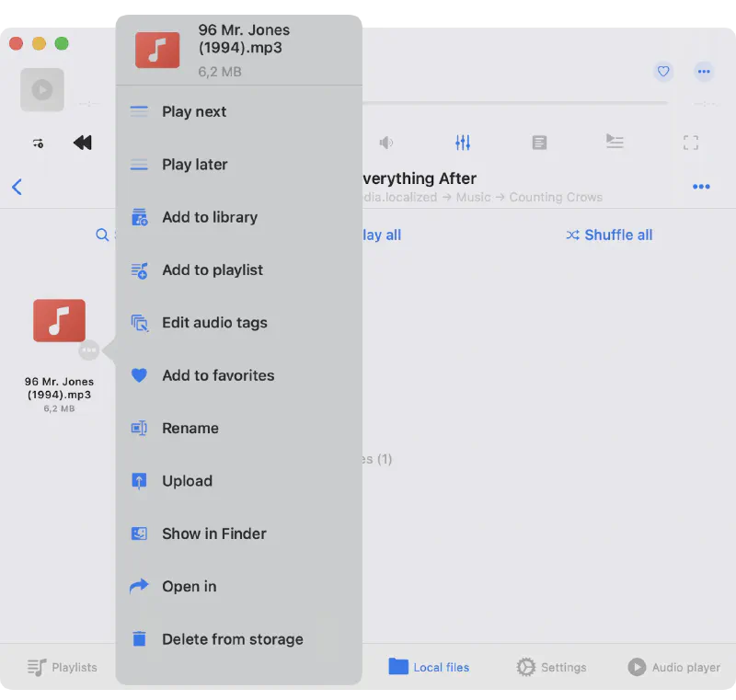
Task: Click the rewind previous track button
Action: click(83, 143)
